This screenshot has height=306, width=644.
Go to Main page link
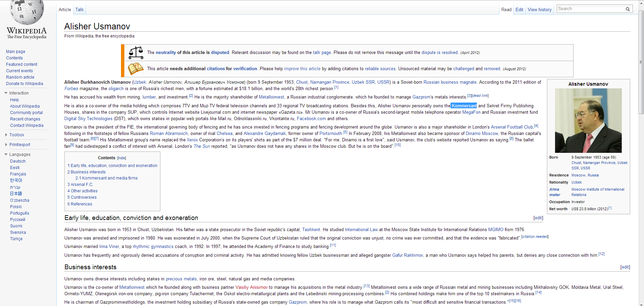16,52
